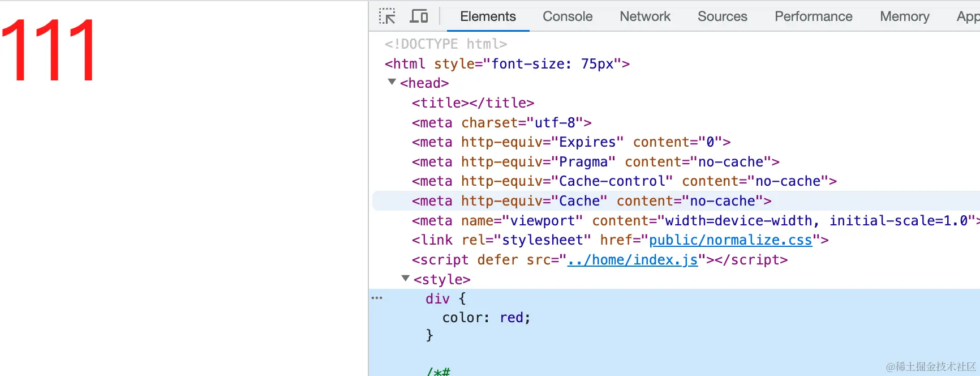The width and height of the screenshot is (980, 376).
Task: Switch to the Elements tab
Action: point(488,16)
